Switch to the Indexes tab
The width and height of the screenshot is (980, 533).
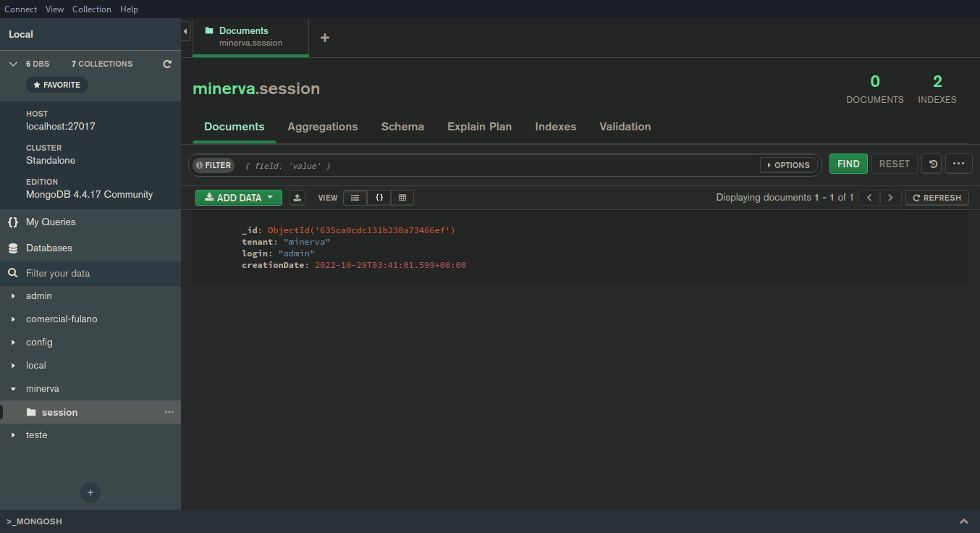tap(555, 127)
